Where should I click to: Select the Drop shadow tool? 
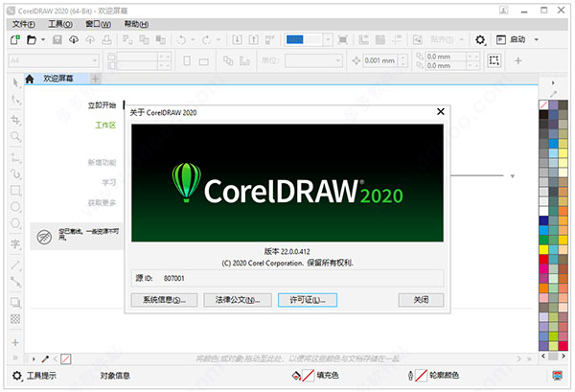pos(15,303)
